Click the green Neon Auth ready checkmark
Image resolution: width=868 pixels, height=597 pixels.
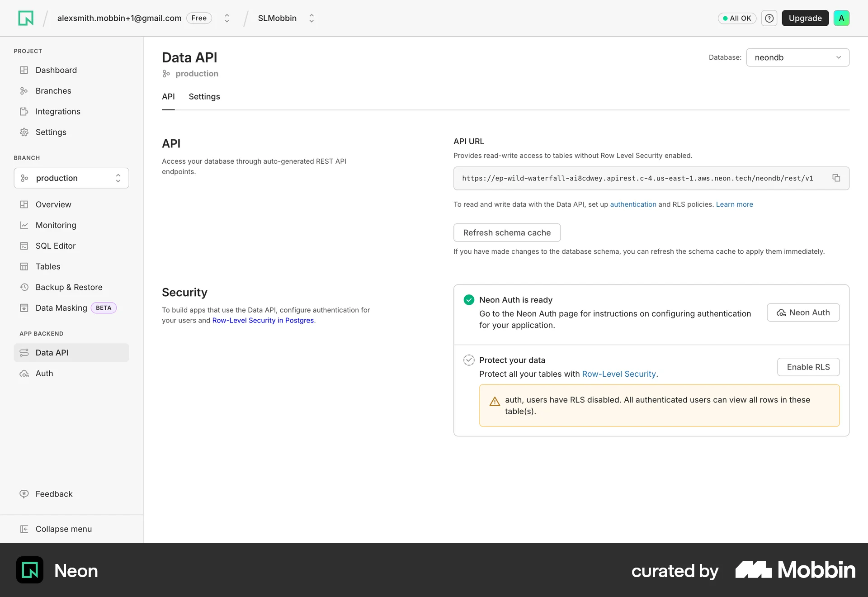coord(469,300)
